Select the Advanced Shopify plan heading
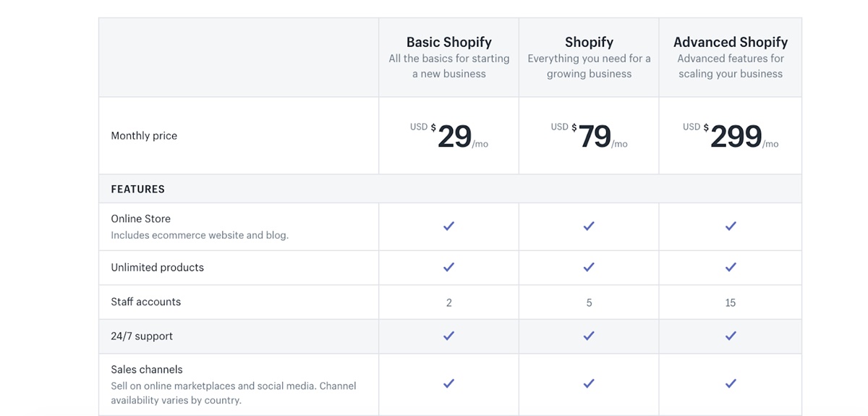This screenshot has width=868, height=416. (x=731, y=42)
